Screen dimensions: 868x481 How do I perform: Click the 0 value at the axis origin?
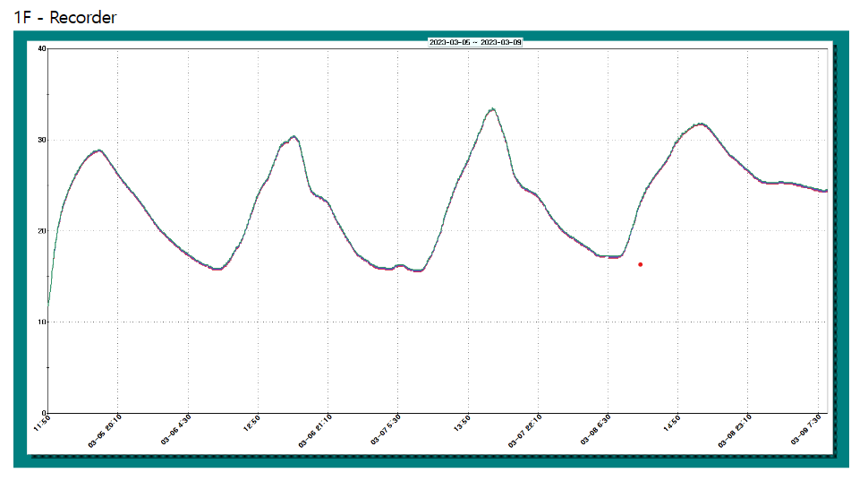tap(43, 413)
